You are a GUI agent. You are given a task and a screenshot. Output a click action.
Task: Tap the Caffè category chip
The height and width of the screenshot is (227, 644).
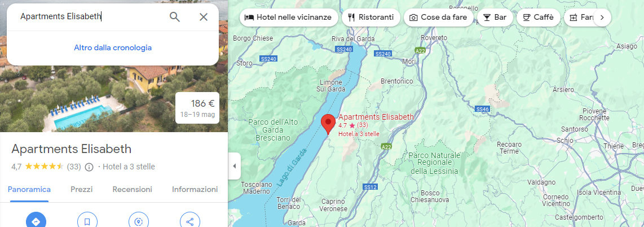tap(539, 18)
